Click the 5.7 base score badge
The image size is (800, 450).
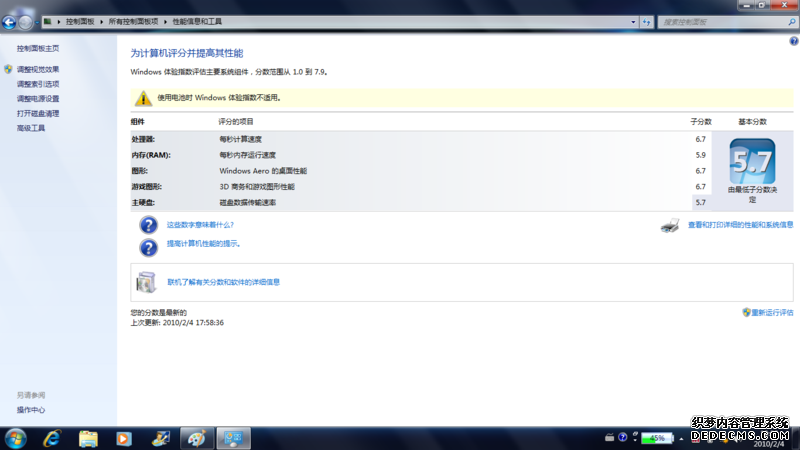tap(752, 161)
